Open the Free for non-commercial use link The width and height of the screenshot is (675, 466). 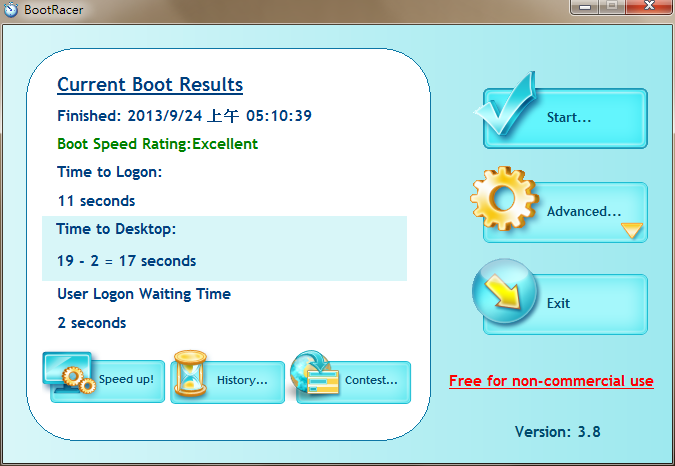(x=551, y=381)
